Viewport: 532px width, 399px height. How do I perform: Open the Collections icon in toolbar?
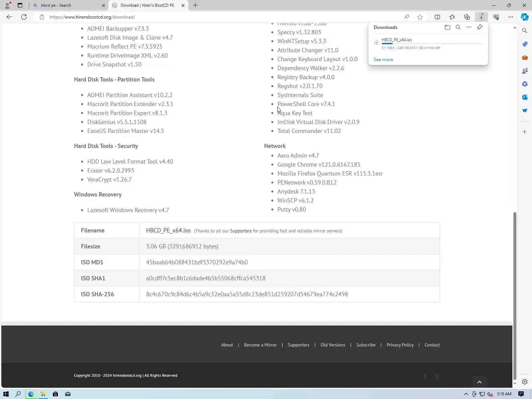(x=467, y=17)
